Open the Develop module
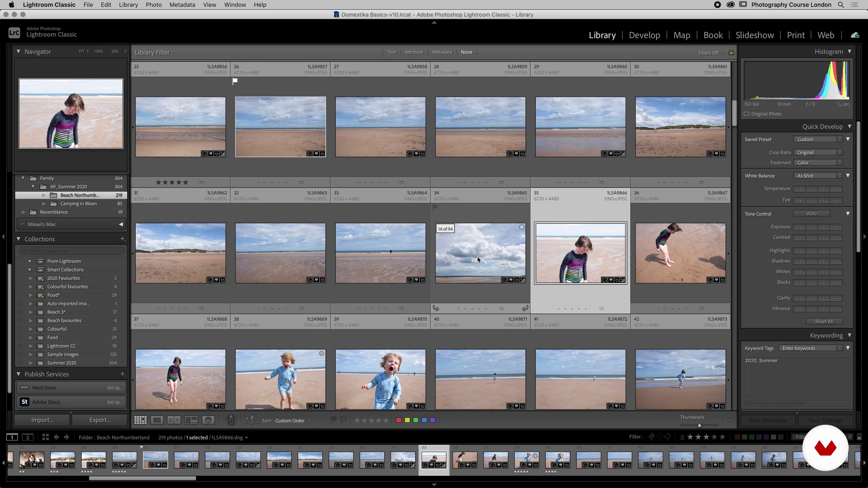 (644, 35)
